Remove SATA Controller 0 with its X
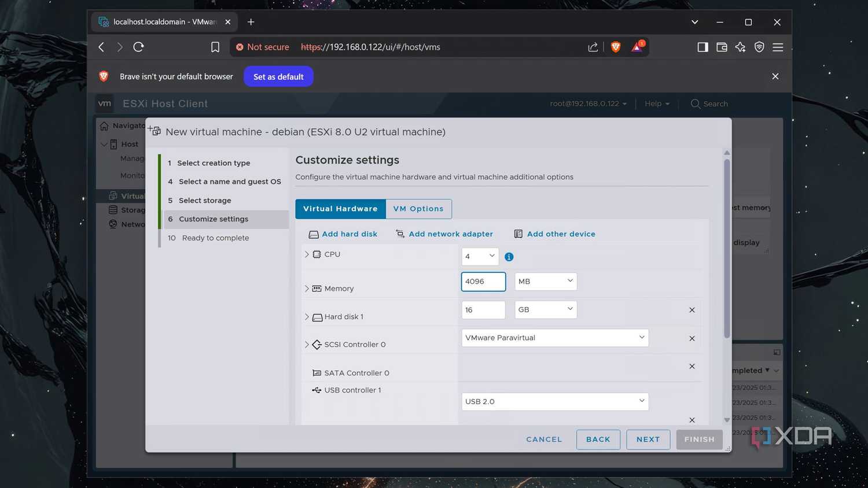868x488 pixels. point(692,366)
